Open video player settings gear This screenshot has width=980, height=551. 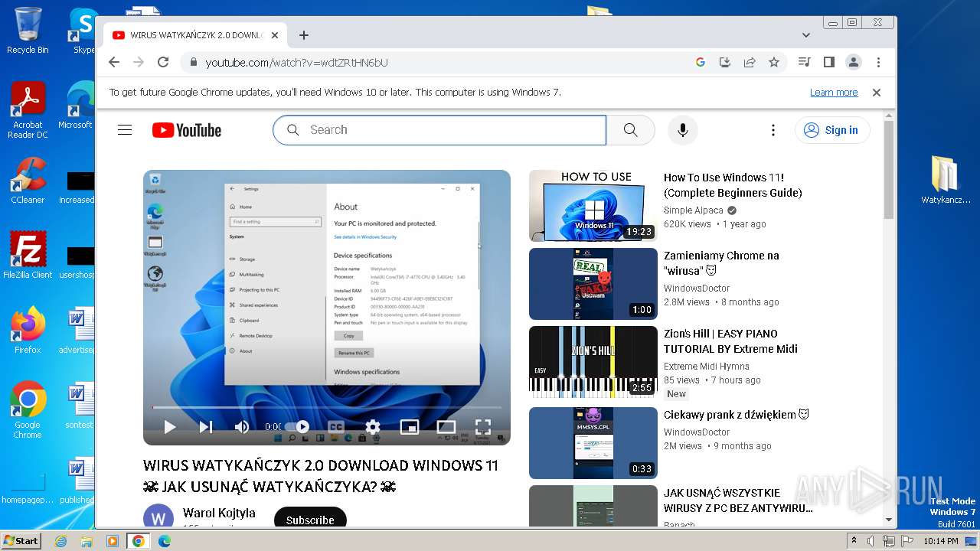[x=373, y=427]
